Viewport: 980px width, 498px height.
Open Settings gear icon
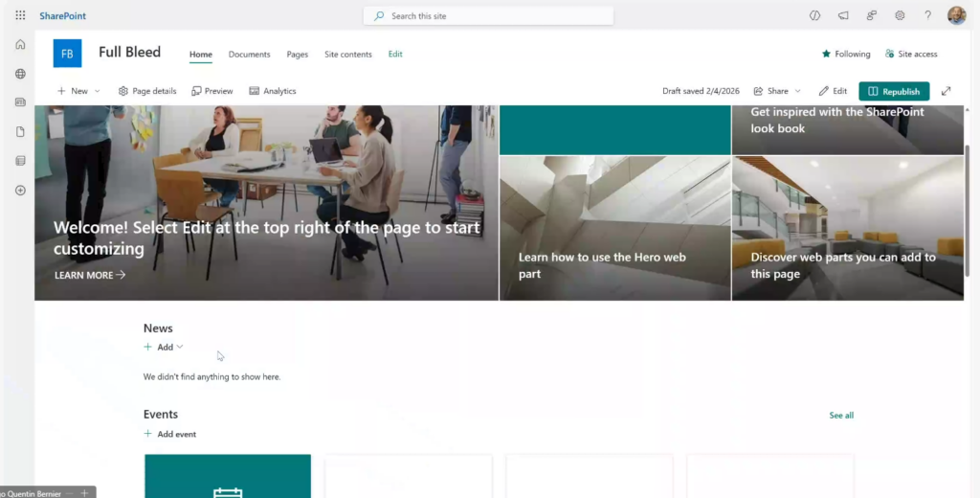[900, 15]
